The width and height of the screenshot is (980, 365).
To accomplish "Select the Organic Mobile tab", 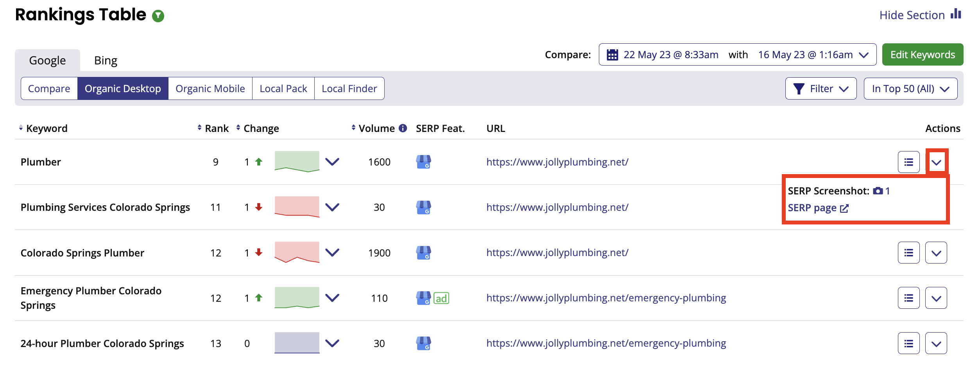I will coord(210,89).
